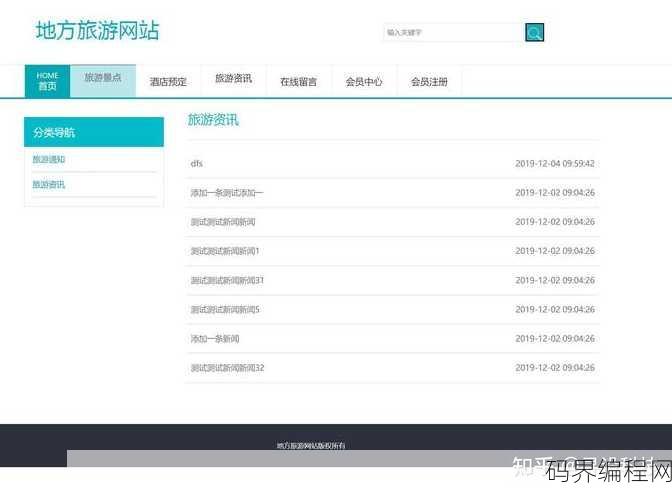The image size is (672, 490).
Task: Go to 会员注册 navigation item
Action: pyautogui.click(x=429, y=81)
